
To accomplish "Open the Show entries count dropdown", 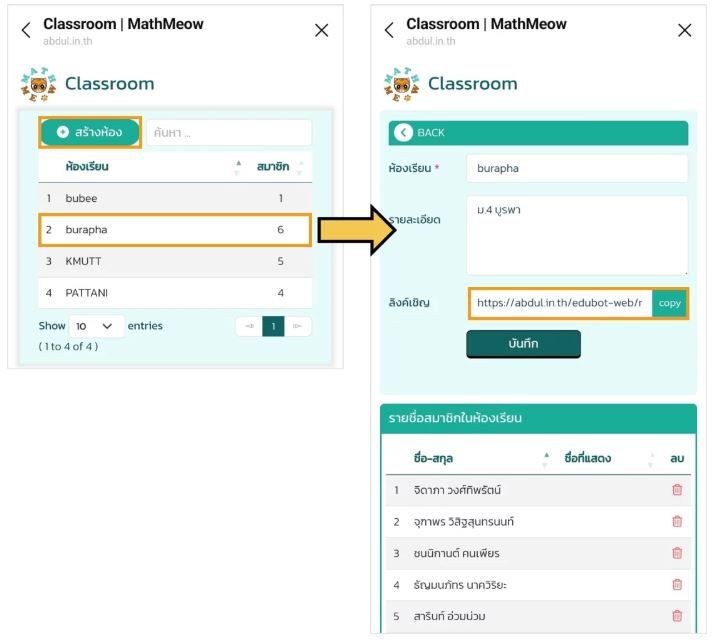I will click(x=96, y=326).
